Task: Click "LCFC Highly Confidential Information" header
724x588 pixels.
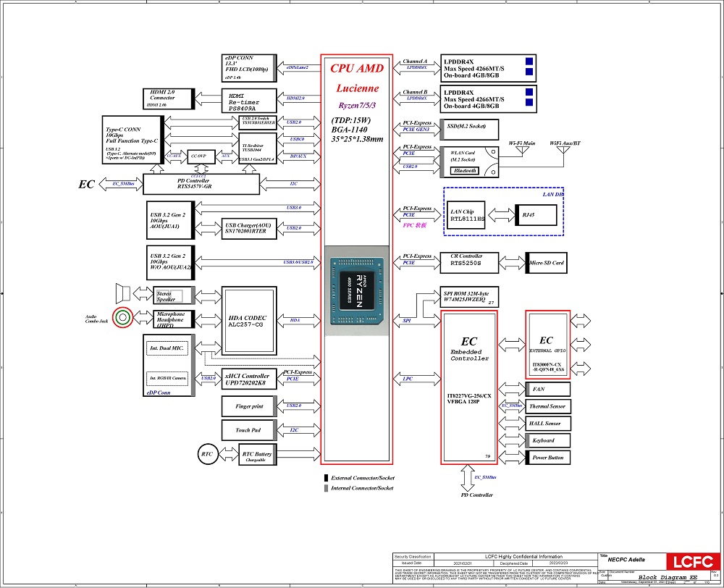Action: 523,557
